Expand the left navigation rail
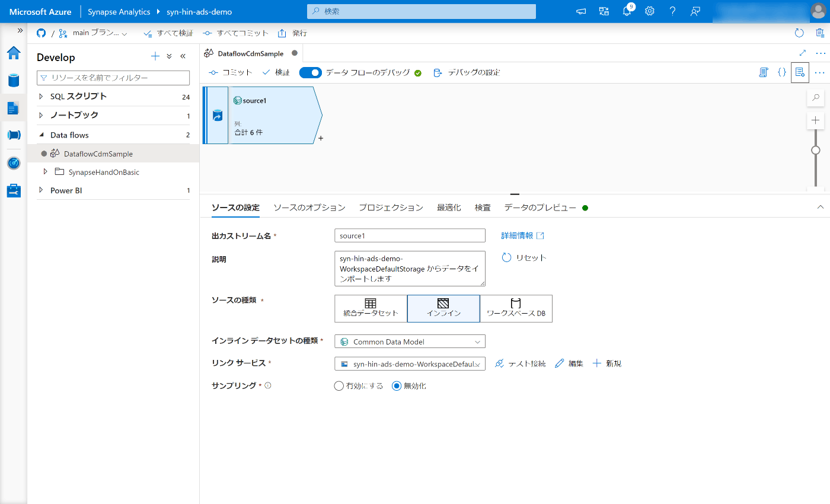The width and height of the screenshot is (830, 504). point(20,30)
